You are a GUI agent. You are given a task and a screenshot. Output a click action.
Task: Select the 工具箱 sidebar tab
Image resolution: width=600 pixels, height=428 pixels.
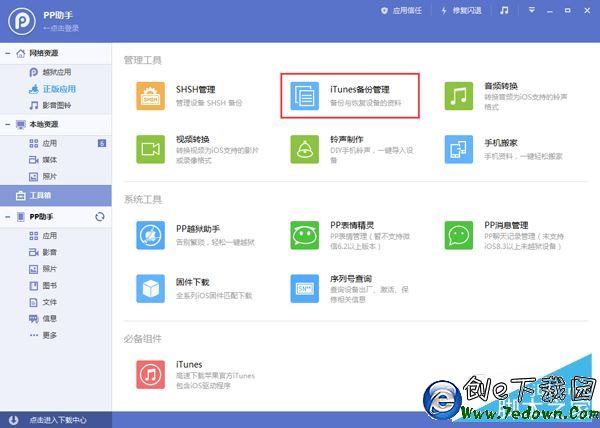coord(56,195)
